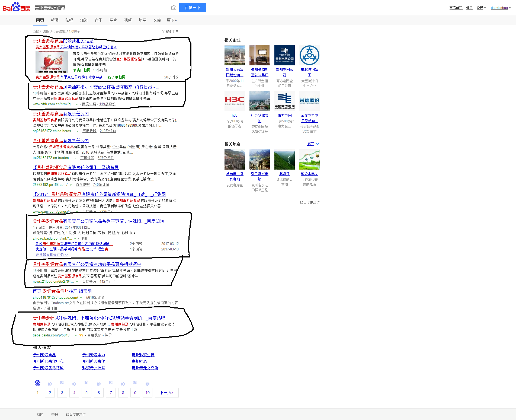
Task: Open 马马崖一级水电站 thumbnail
Action: (235, 159)
